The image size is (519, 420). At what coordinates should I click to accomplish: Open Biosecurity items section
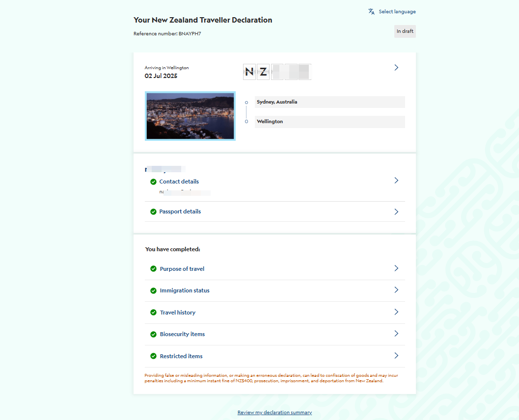182,334
